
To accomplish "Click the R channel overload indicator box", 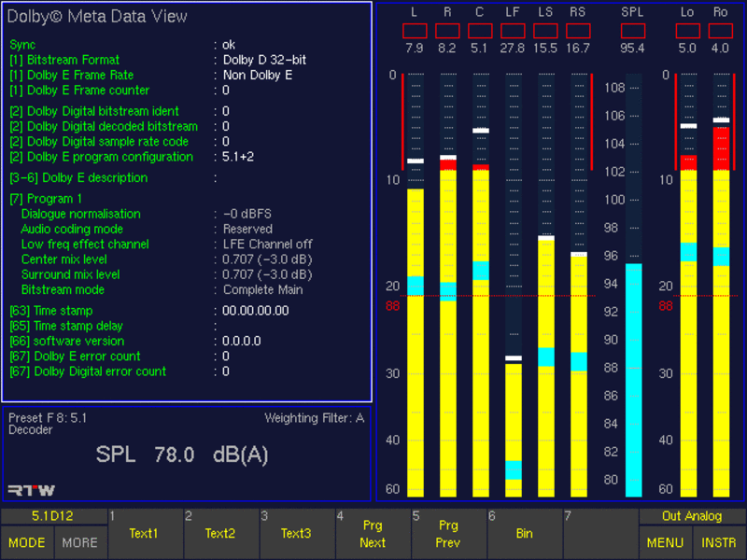I will coord(447,31).
